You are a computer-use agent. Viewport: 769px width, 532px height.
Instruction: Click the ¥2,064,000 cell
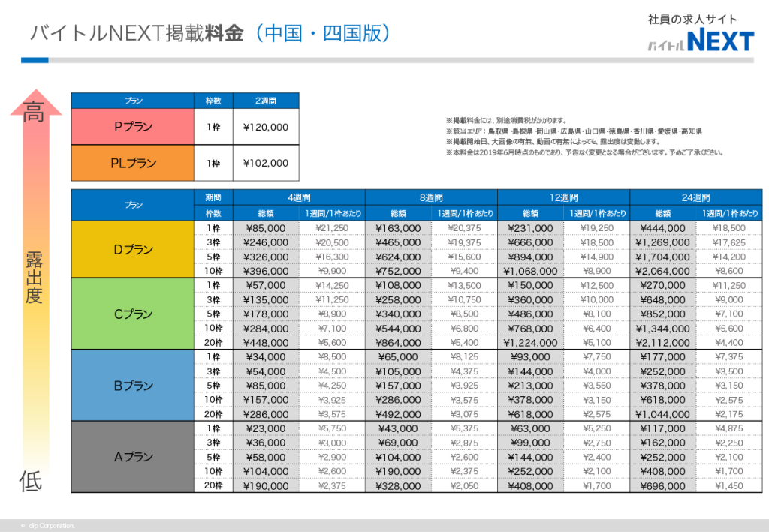point(662,271)
